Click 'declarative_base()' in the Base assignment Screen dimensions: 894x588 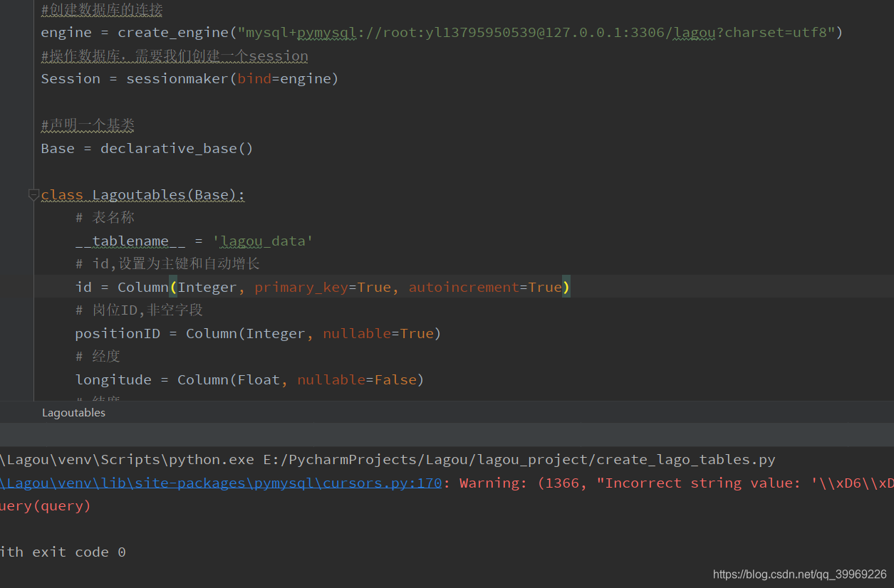(x=177, y=149)
